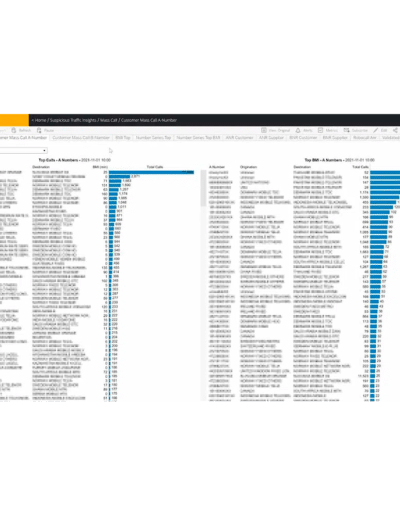Click the Share icon at the toolbar end
Screen dimensions: 400x516
click(x=395, y=130)
